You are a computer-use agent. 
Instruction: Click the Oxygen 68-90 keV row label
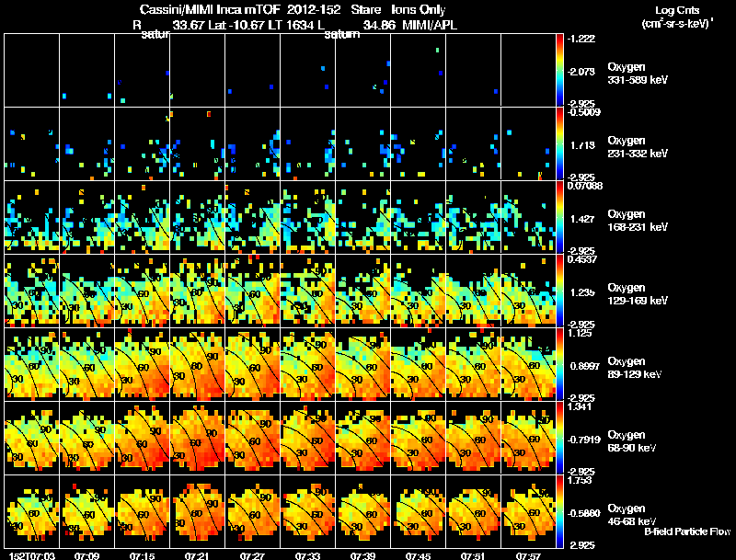coord(632,440)
